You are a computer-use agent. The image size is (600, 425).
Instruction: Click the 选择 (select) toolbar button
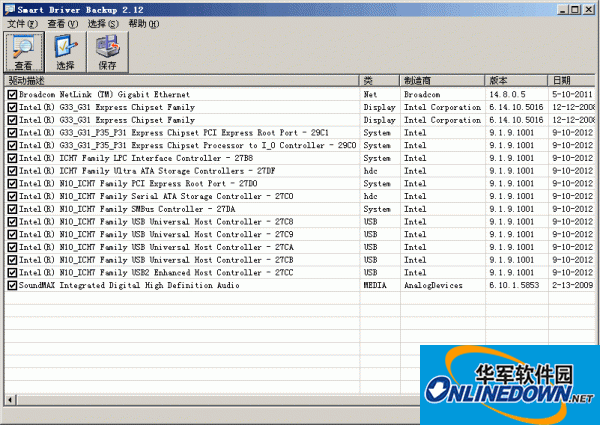(x=65, y=52)
